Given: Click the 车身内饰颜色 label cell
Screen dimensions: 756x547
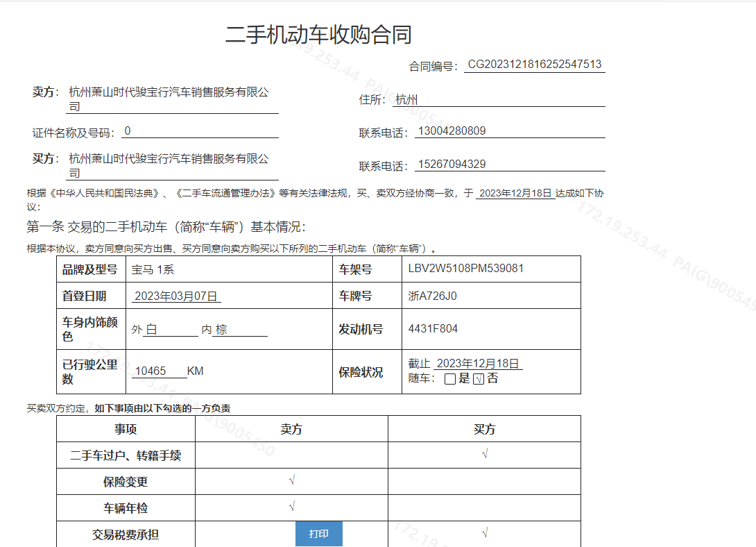Looking at the screenshot, I should click(x=91, y=329).
